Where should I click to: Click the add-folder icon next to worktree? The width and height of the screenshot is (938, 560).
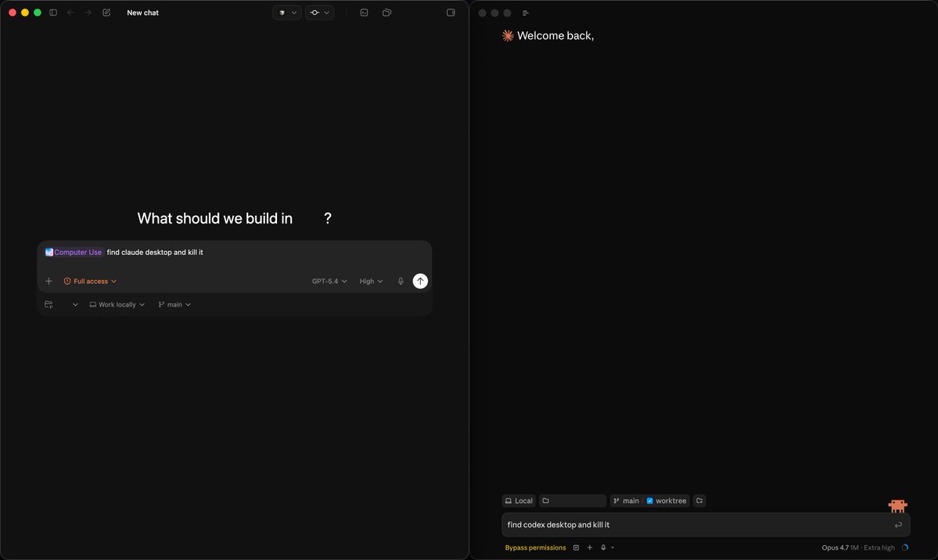(699, 501)
